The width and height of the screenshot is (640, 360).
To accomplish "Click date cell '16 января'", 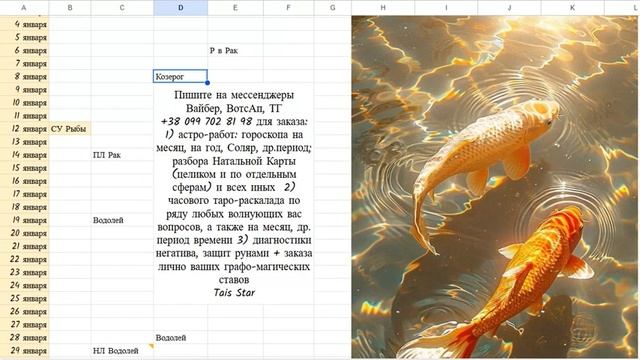I will click(24, 181).
